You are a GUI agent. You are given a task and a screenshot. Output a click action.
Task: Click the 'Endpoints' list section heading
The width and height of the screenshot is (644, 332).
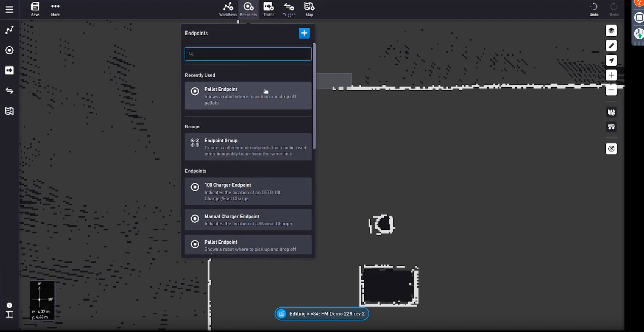click(196, 171)
